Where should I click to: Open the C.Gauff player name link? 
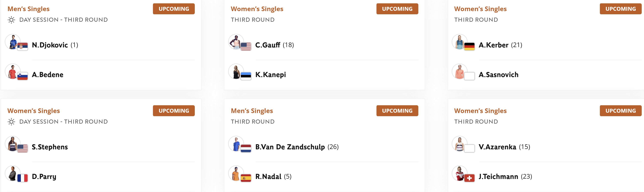point(268,45)
